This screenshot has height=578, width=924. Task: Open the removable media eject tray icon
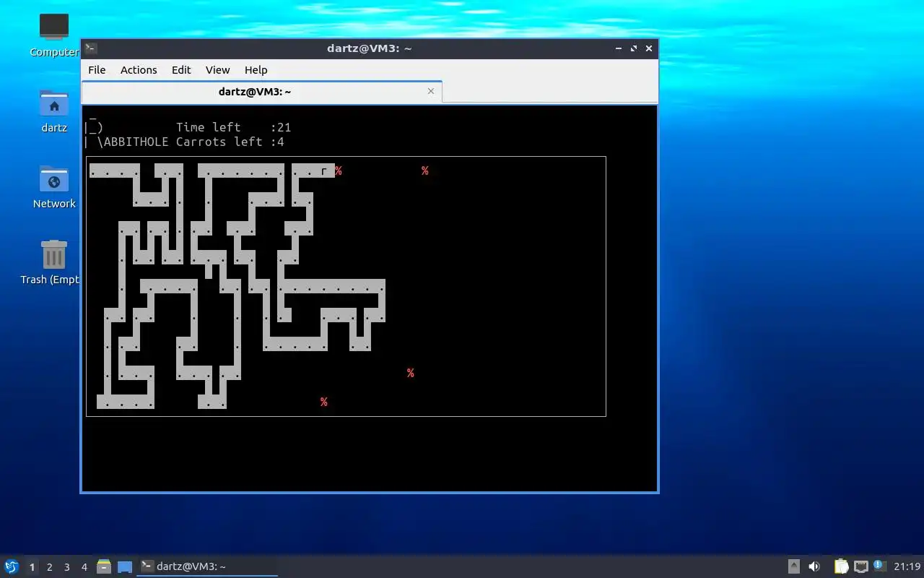pos(793,566)
